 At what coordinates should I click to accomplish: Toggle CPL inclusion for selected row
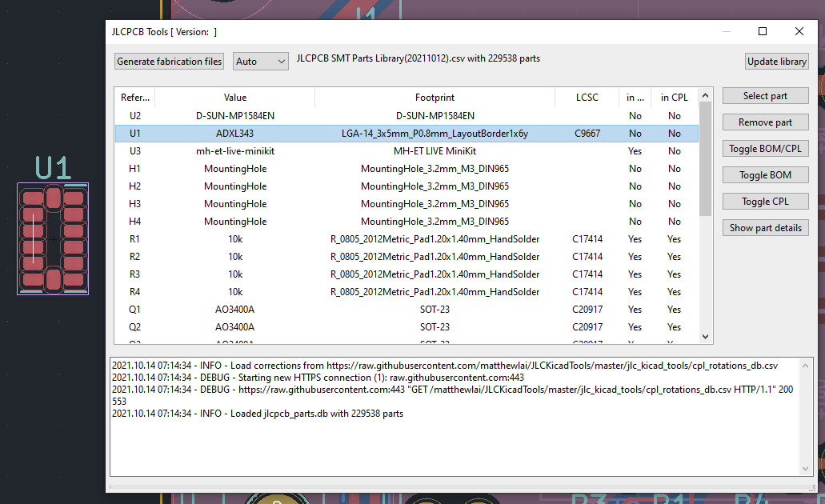pyautogui.click(x=765, y=201)
